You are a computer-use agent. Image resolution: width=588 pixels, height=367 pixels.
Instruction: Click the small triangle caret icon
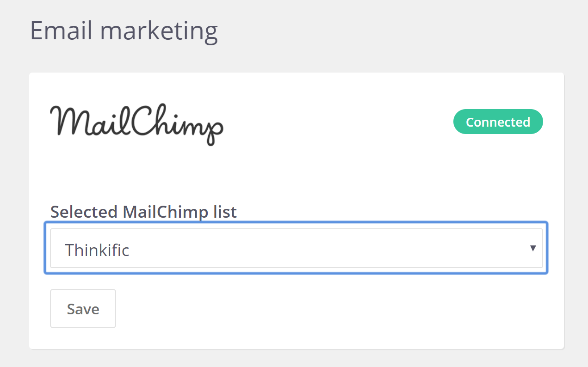click(x=533, y=248)
